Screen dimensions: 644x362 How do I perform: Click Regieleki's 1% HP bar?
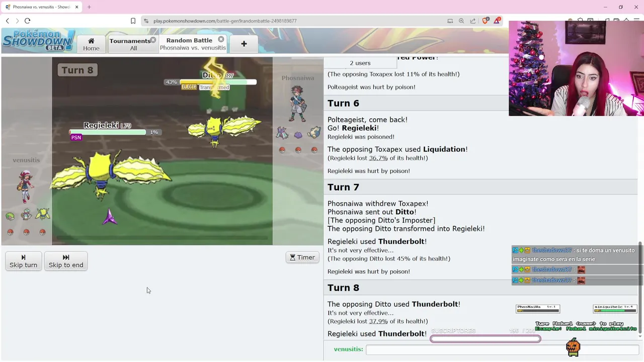(108, 132)
